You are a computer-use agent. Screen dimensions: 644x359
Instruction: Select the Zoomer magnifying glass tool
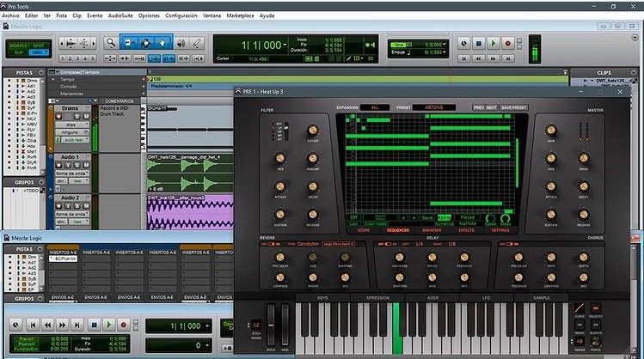point(110,43)
